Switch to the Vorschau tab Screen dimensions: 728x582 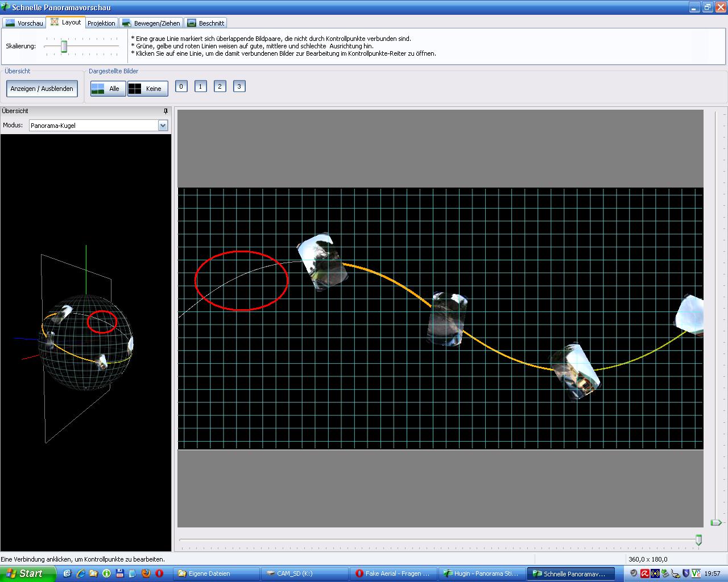coord(24,23)
